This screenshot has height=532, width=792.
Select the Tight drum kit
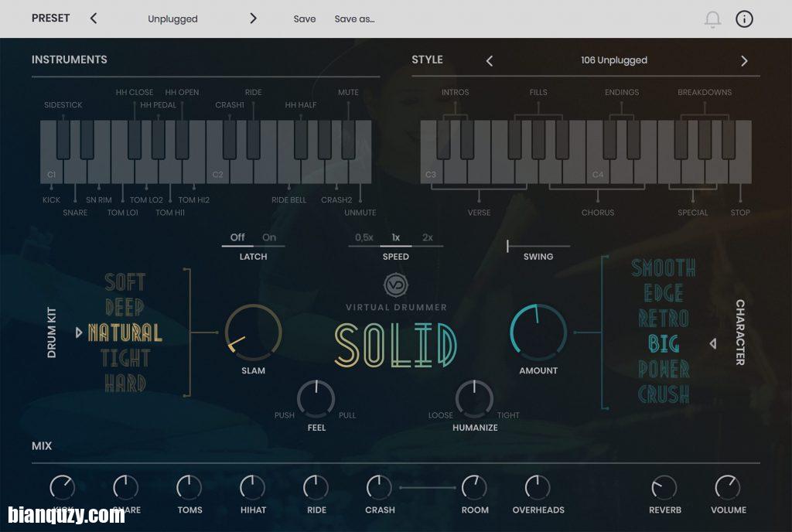pos(125,358)
